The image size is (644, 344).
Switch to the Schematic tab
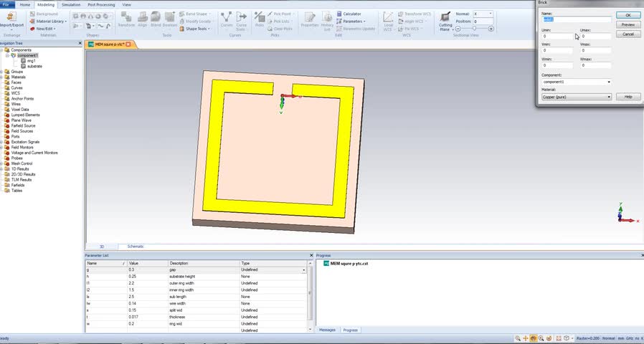pyautogui.click(x=136, y=247)
